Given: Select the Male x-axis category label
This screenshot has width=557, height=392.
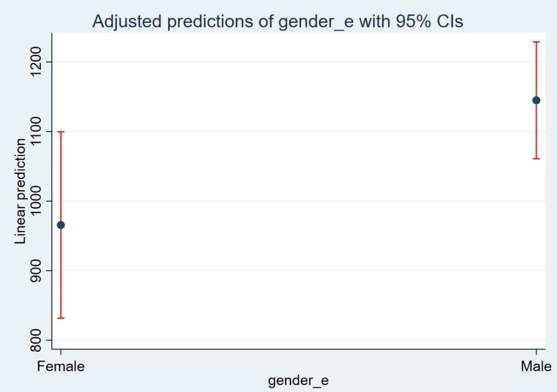Looking at the screenshot, I should click(x=536, y=366).
